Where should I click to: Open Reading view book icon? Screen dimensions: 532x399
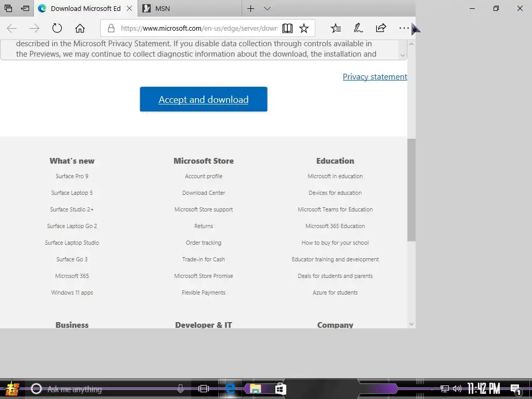click(287, 28)
